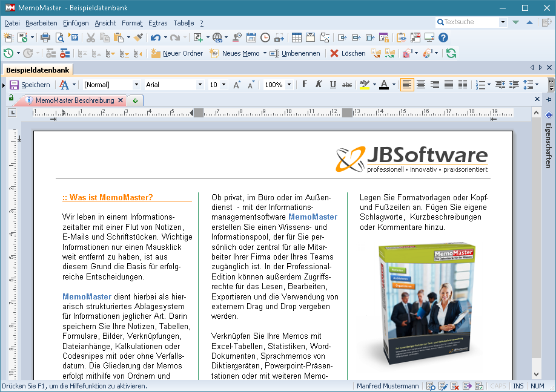Open help with the blue question mark

tap(443, 37)
